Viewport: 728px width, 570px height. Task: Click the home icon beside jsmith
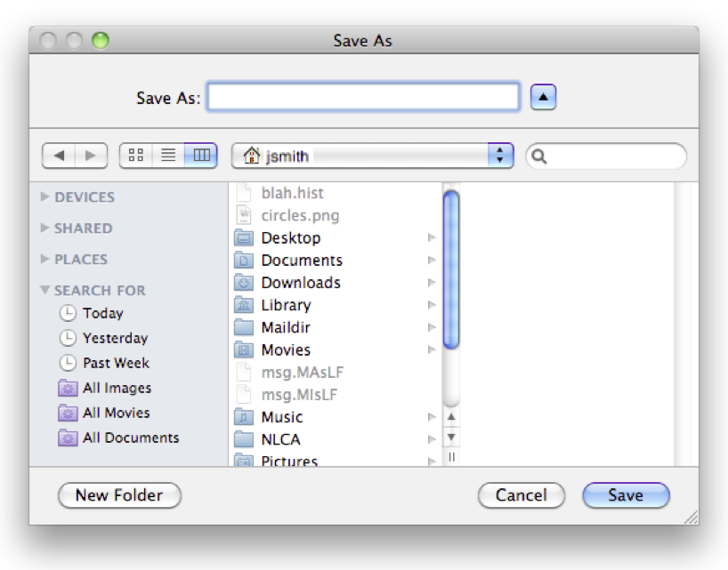click(x=252, y=156)
